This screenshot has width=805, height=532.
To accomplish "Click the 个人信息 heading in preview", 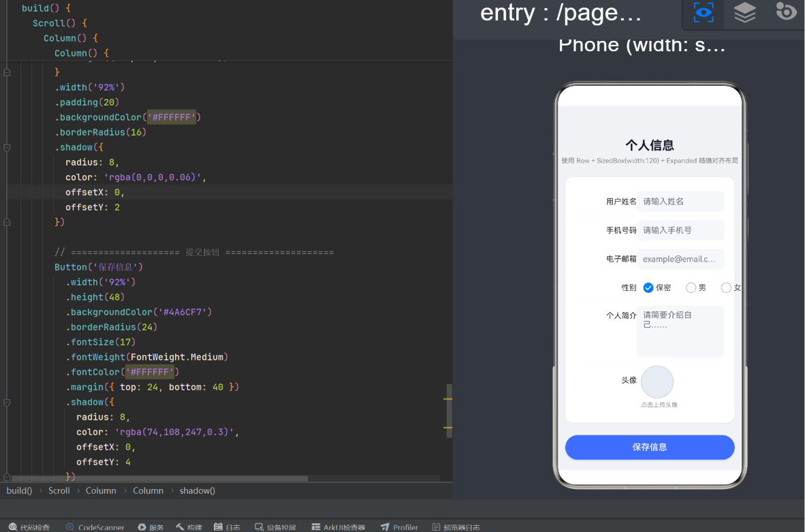I will click(650, 145).
